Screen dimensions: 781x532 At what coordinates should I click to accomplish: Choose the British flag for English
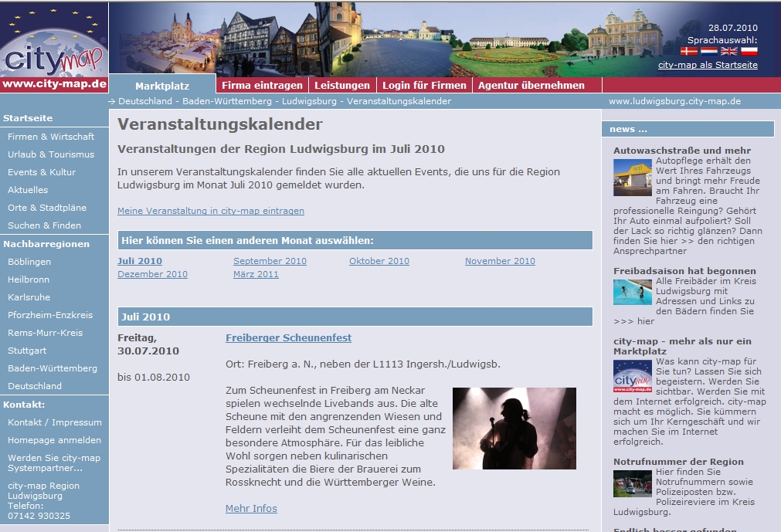tap(728, 51)
